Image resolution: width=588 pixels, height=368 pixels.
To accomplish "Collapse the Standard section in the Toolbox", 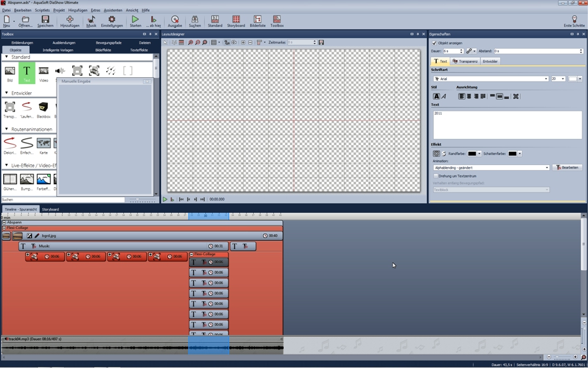I will point(7,57).
